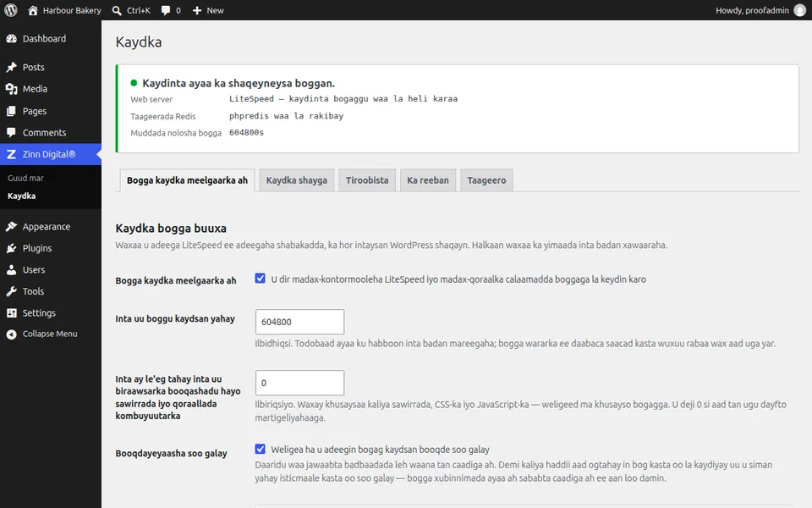Click the WordPress logo icon
This screenshot has width=812, height=508.
(11, 10)
